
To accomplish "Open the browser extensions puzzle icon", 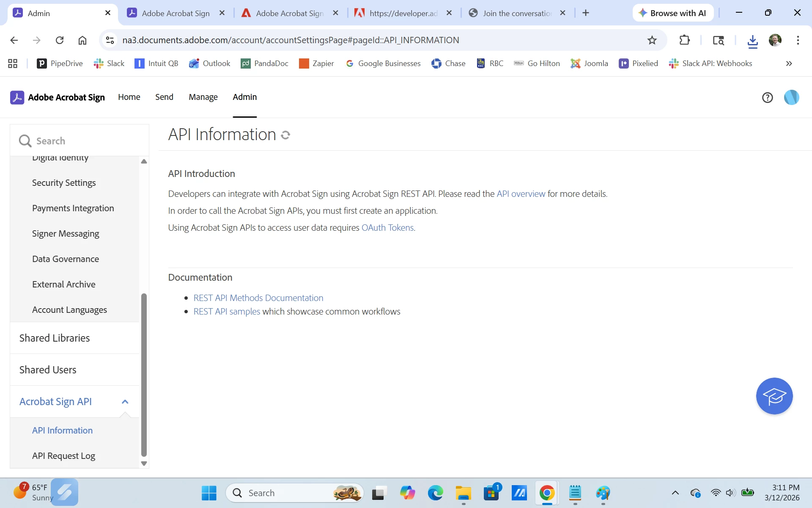I will click(684, 40).
